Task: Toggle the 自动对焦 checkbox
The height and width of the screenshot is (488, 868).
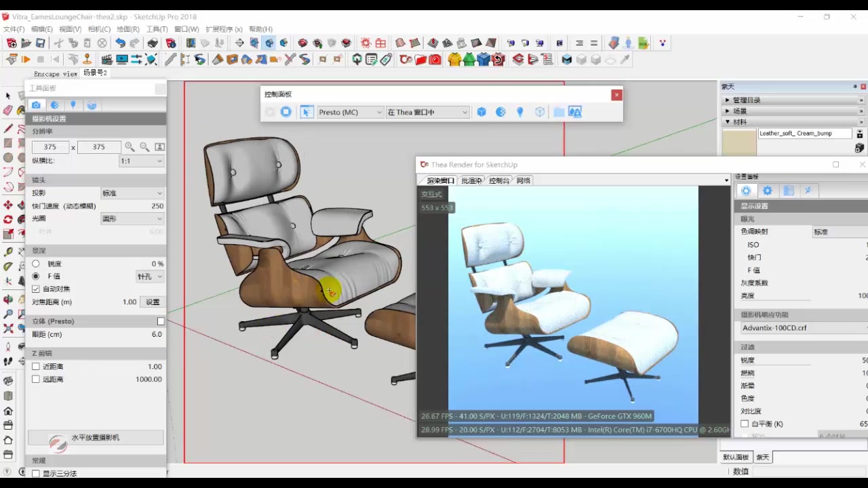Action: click(x=36, y=289)
